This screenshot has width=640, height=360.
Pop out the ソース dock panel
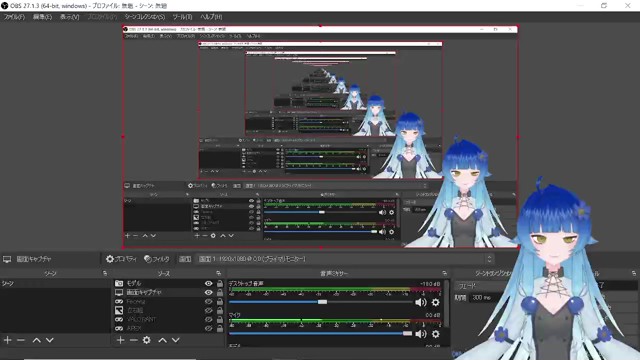[219, 273]
